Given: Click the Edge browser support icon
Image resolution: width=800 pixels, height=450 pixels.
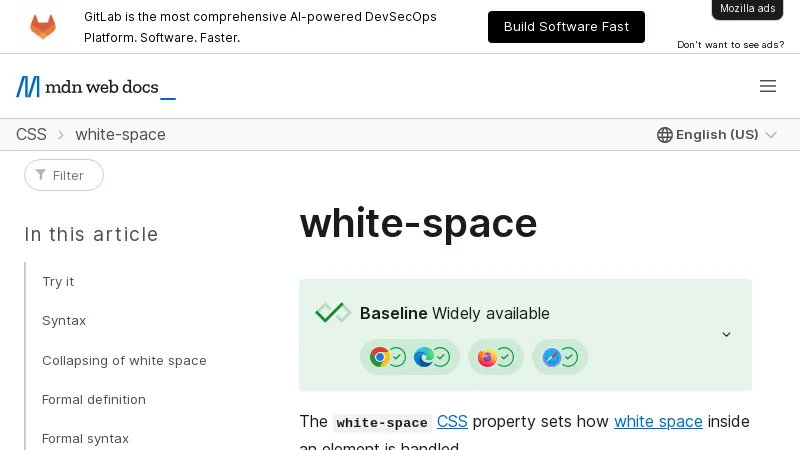Looking at the screenshot, I should [424, 357].
